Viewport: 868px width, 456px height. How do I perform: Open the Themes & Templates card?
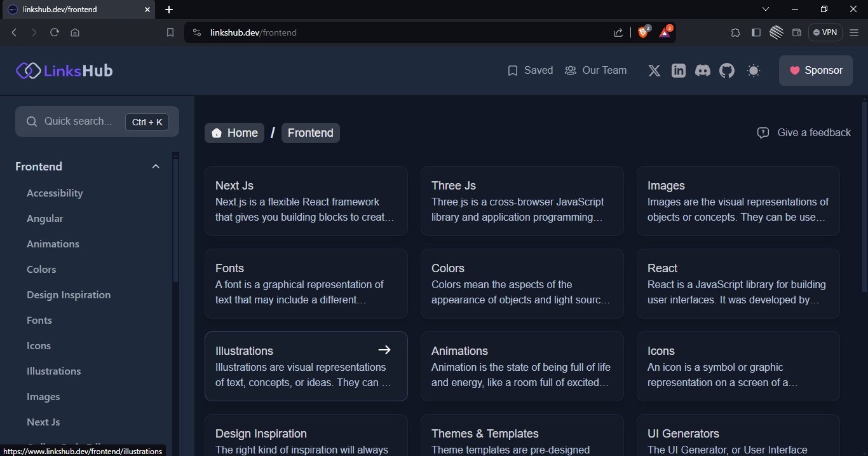[522, 436]
